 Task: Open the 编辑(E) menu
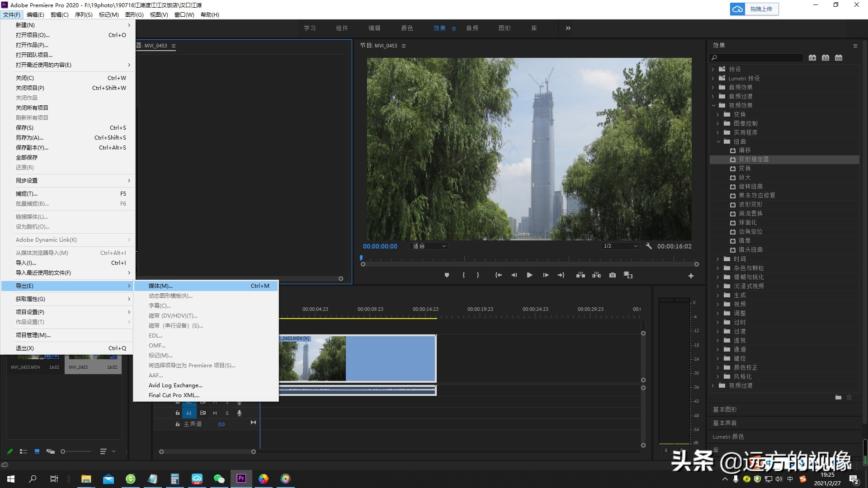click(35, 14)
